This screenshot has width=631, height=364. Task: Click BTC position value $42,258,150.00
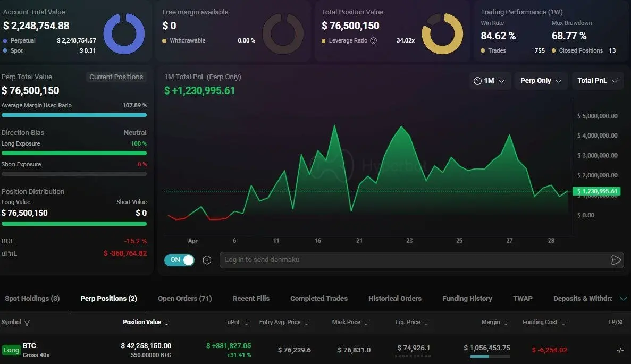(x=146, y=346)
